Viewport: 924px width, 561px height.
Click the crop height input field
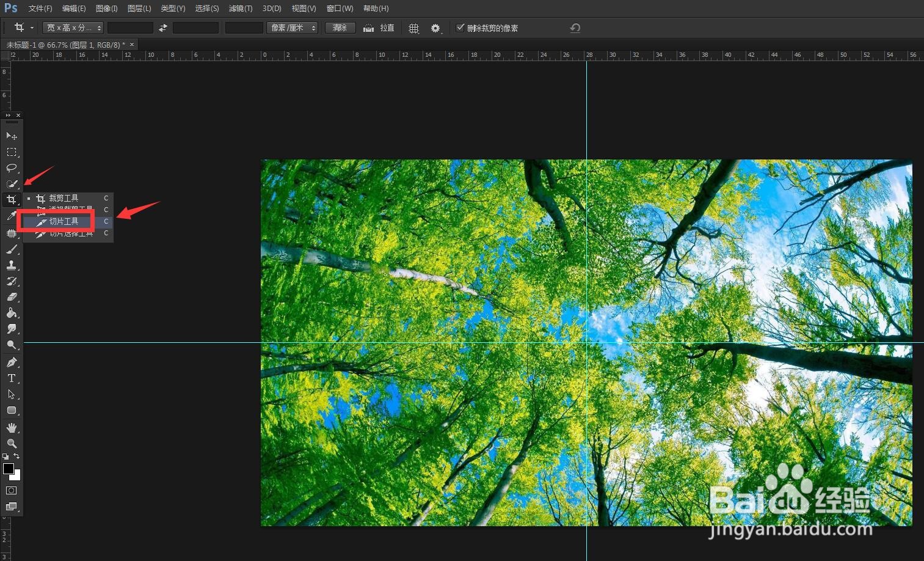(x=195, y=28)
